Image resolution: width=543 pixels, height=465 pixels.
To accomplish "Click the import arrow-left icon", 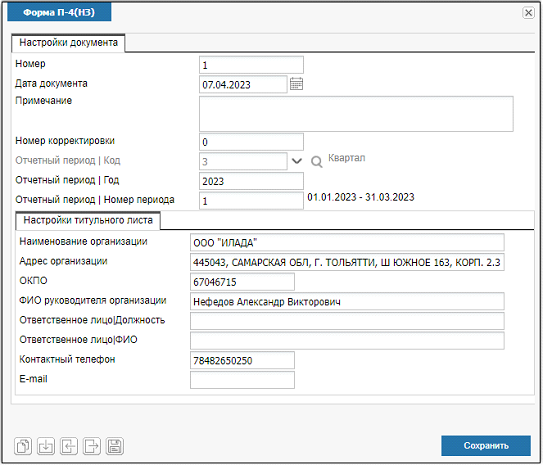I will (69, 446).
